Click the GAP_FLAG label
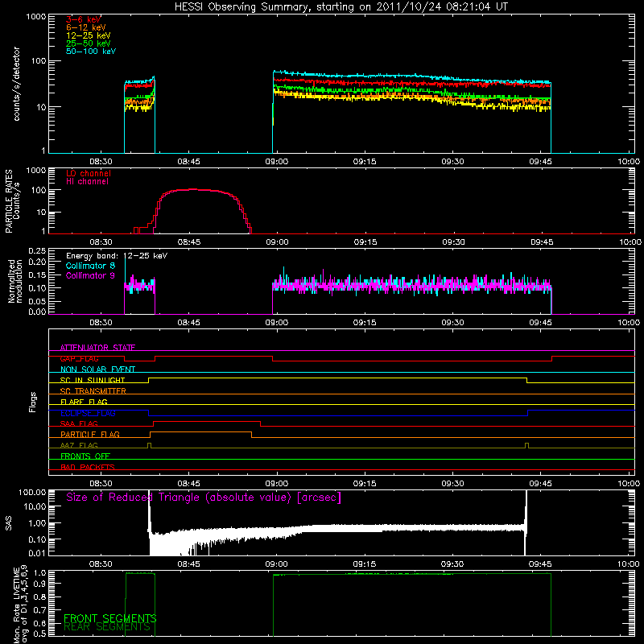The width and height of the screenshot is (644, 644). (x=79, y=358)
